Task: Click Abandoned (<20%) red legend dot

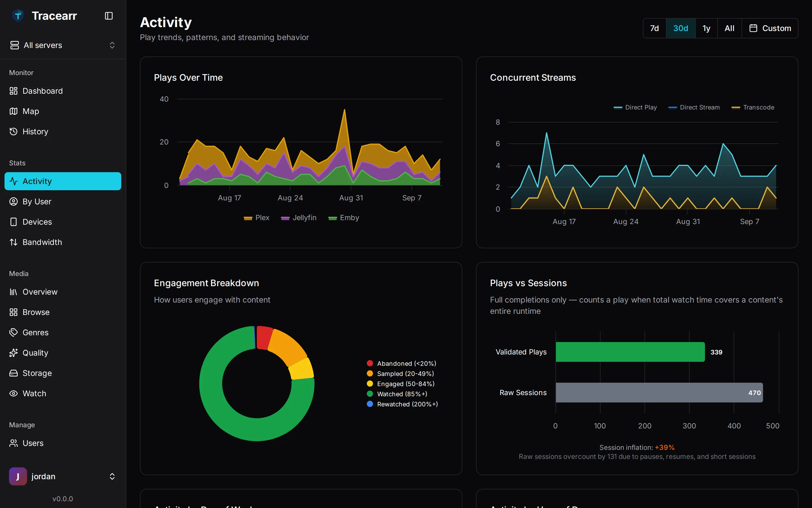Action: [370, 363]
